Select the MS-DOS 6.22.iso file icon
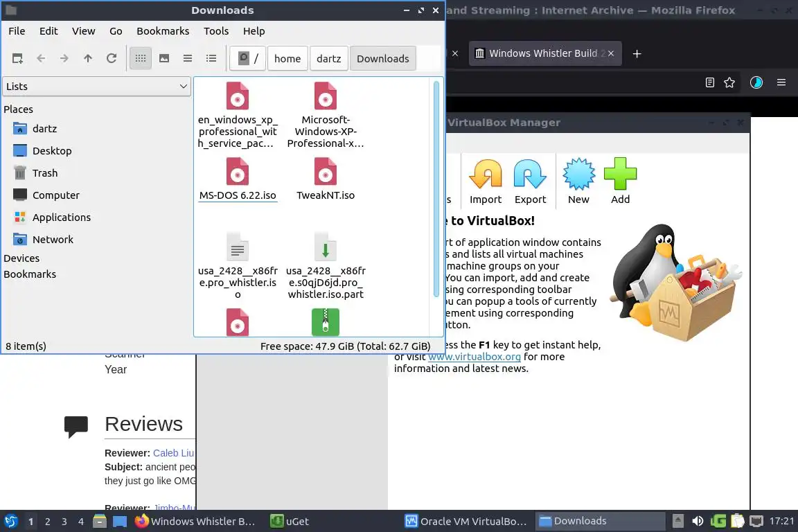The image size is (798, 532). tap(237, 171)
